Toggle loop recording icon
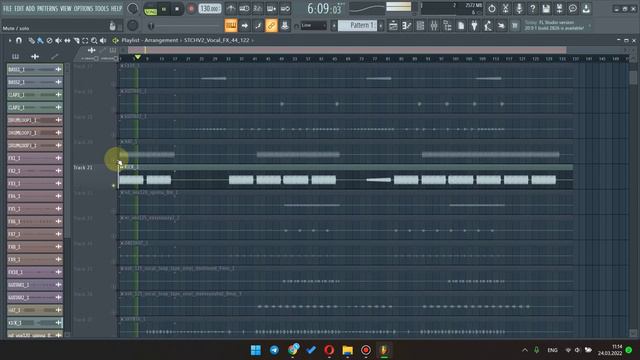 pos(285,9)
